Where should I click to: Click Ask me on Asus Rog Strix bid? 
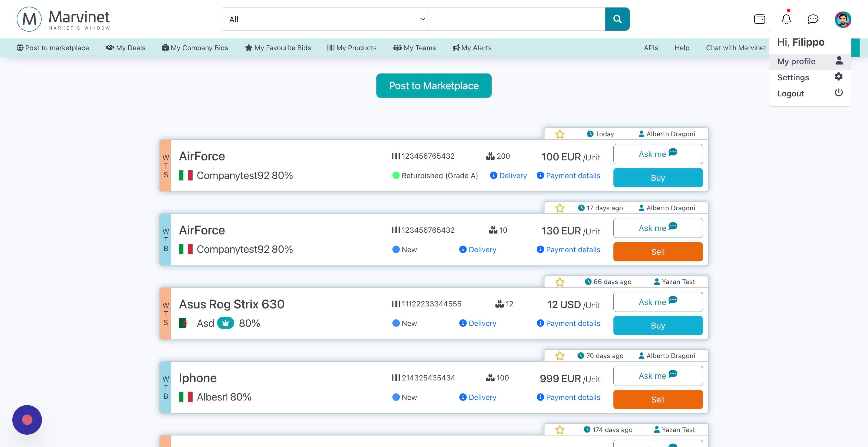tap(658, 302)
